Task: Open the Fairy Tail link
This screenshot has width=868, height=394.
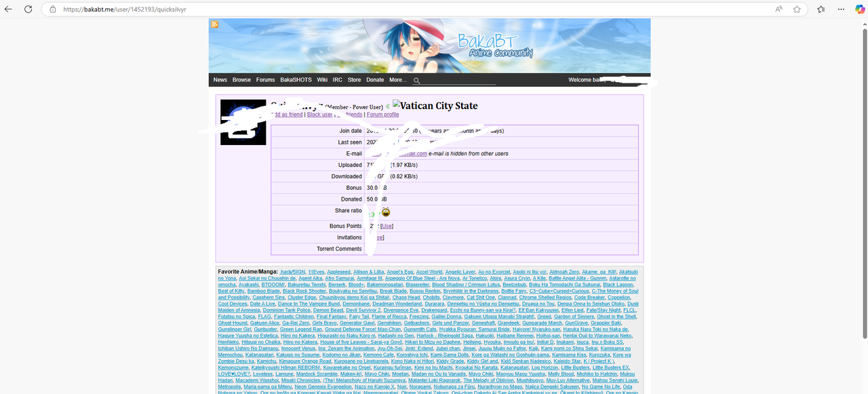Action: point(359,317)
